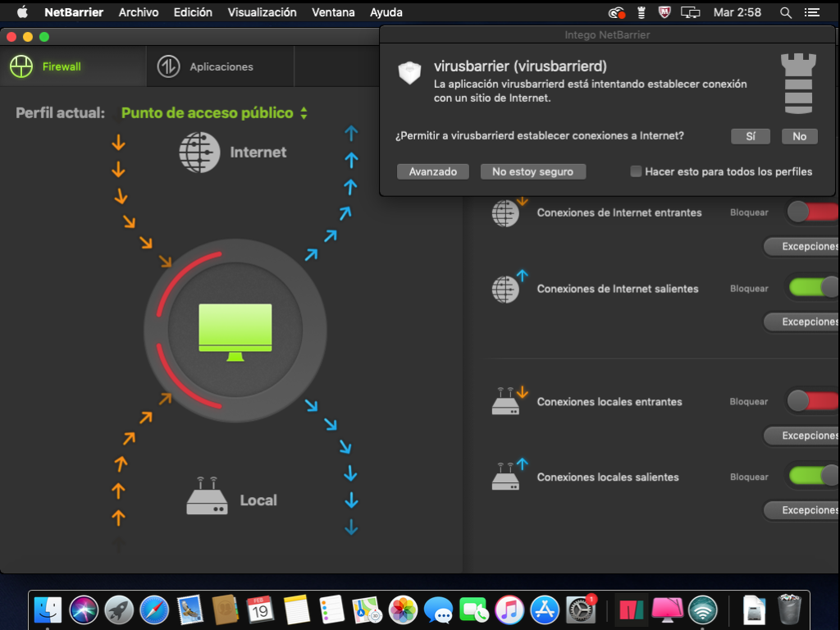Open Photos icon in Dock
Screen dimensions: 840x630
[403, 609]
